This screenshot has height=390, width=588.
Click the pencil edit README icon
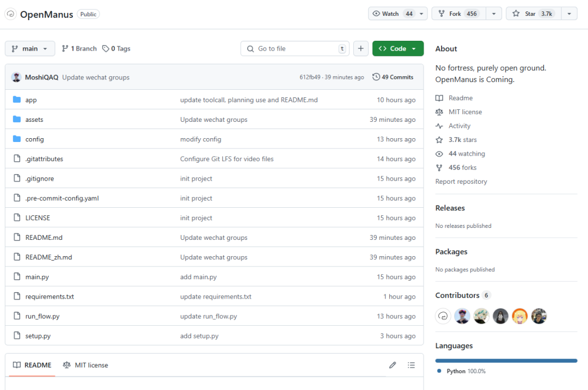[x=393, y=365]
